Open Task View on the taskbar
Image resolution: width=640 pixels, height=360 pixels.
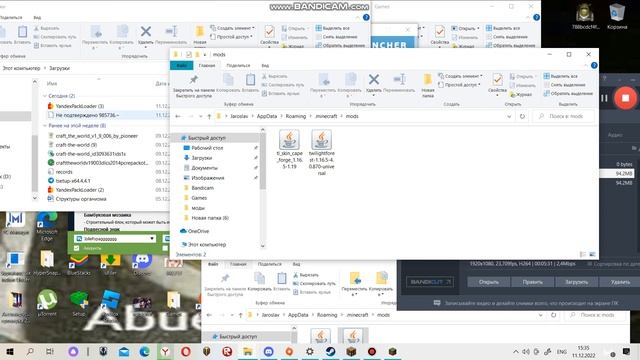pyautogui.click(x=50, y=351)
